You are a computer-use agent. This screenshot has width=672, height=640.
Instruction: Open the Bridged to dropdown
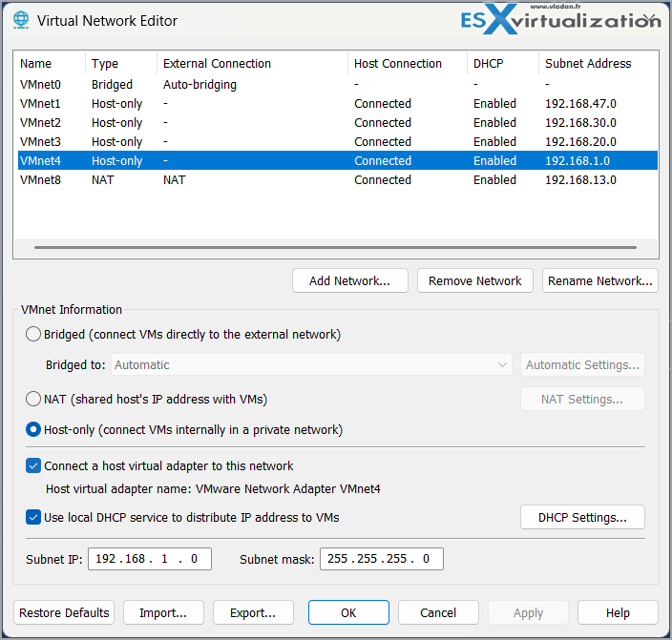click(312, 365)
